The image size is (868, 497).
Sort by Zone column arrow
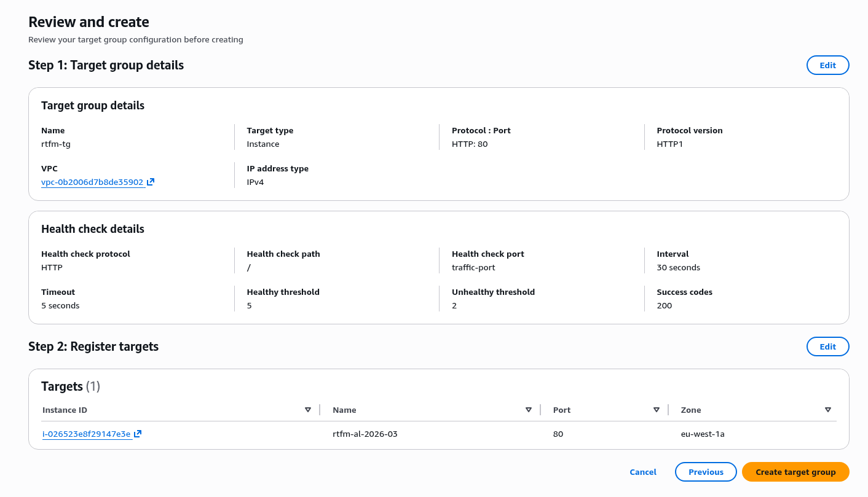pyautogui.click(x=828, y=410)
